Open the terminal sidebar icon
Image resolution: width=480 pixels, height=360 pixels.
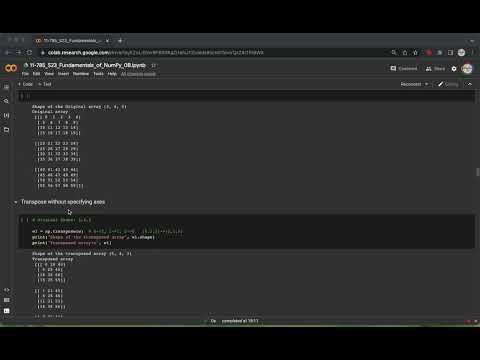pos(6,311)
